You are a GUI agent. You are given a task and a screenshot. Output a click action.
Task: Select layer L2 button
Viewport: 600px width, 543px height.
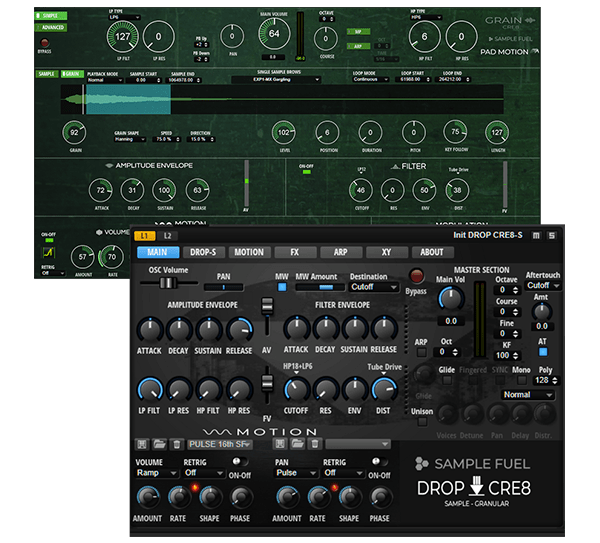tap(168, 236)
